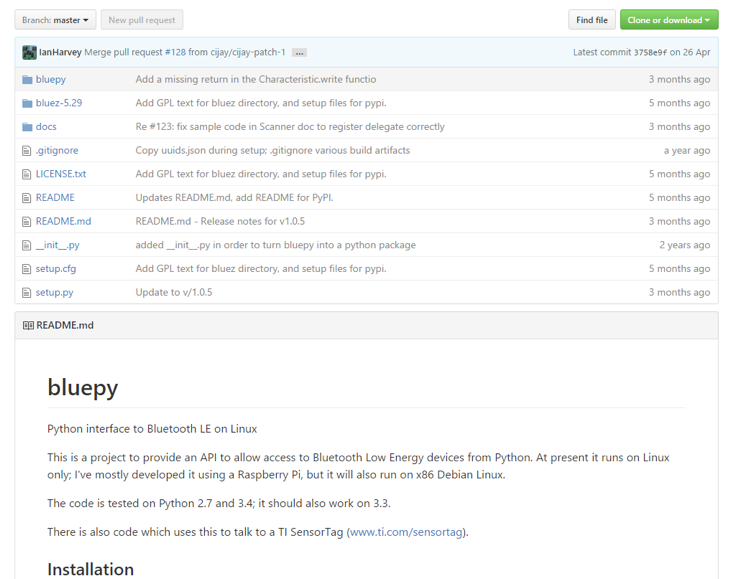Expand the Clone or download dropdown

coord(668,20)
